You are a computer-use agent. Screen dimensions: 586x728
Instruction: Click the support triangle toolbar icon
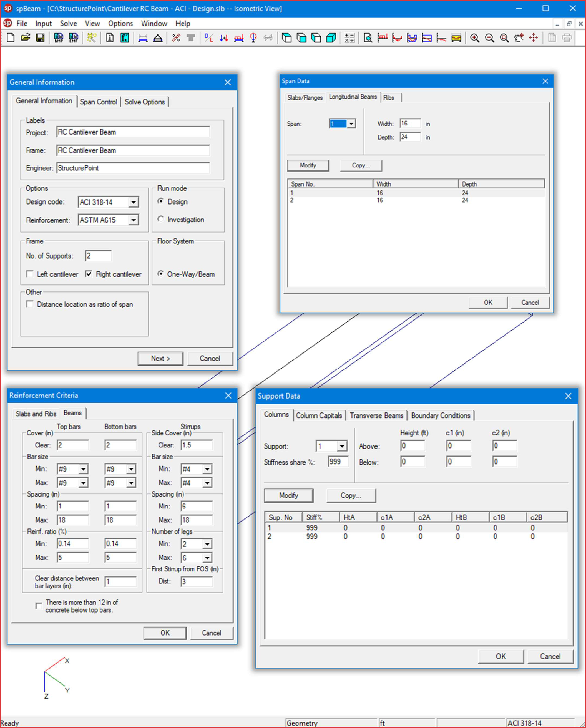pos(158,37)
